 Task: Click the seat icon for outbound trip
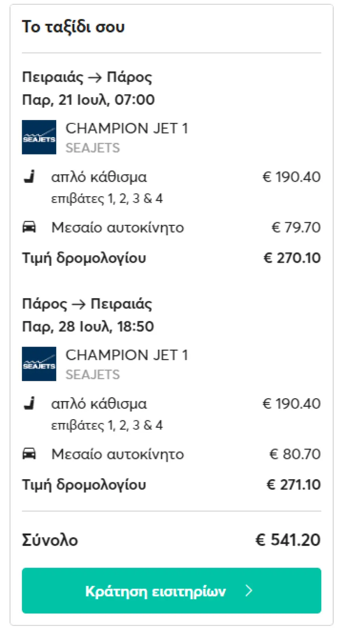29,177
